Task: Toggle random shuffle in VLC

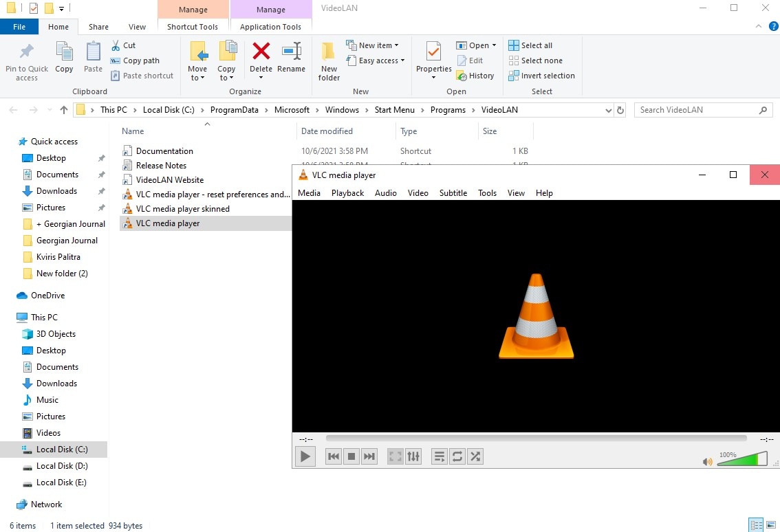Action: (x=475, y=456)
